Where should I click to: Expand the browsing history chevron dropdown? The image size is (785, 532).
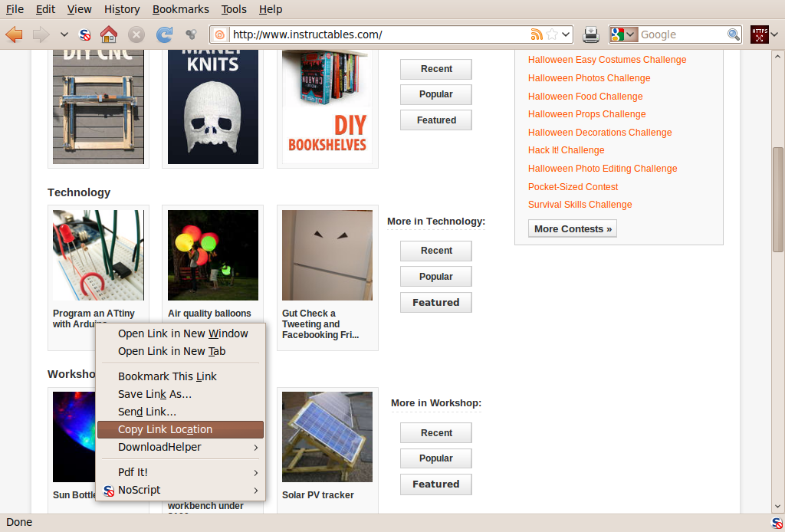click(64, 34)
